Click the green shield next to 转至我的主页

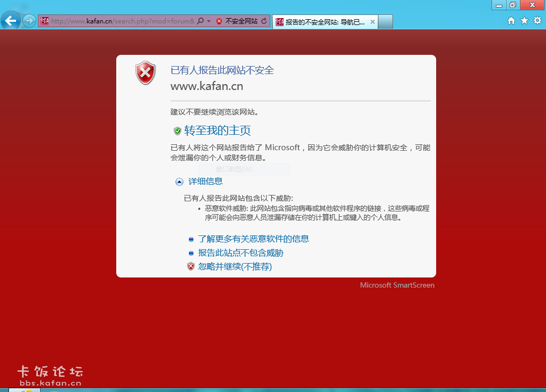(178, 131)
